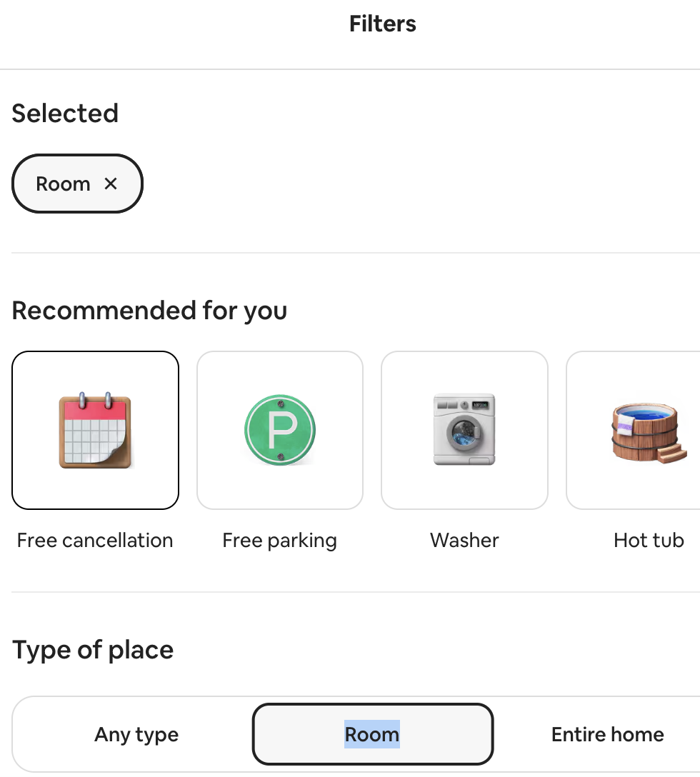Pick the wooden hot tub icon
Viewport: 700px width, 777px height.
click(649, 432)
